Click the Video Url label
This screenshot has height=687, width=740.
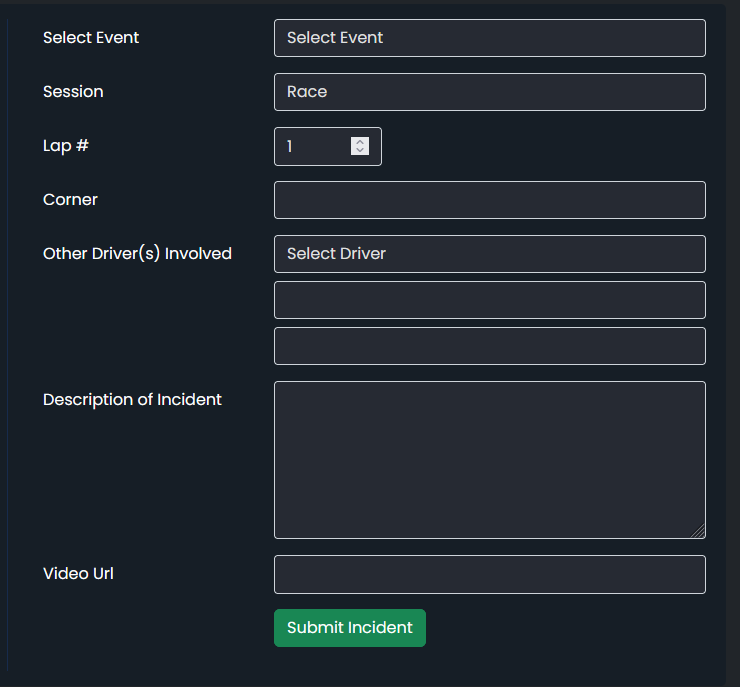(78, 574)
